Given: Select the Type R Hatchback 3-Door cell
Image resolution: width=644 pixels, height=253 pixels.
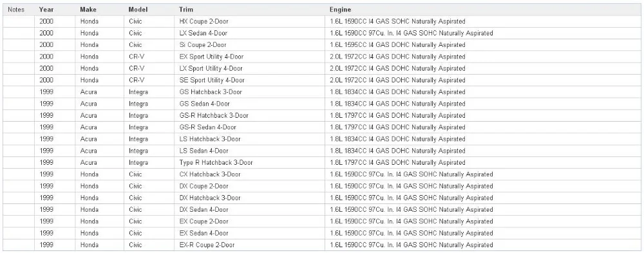Looking at the screenshot, I should [x=250, y=163].
